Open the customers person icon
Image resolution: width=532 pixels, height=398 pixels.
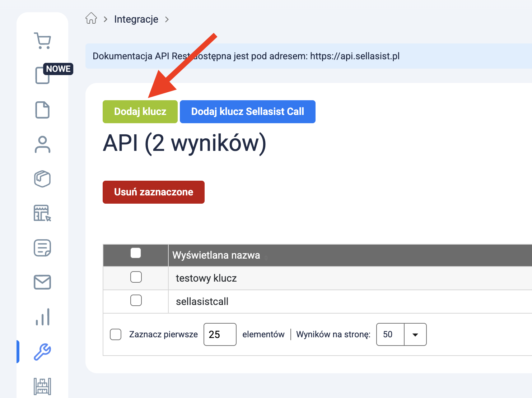(42, 144)
